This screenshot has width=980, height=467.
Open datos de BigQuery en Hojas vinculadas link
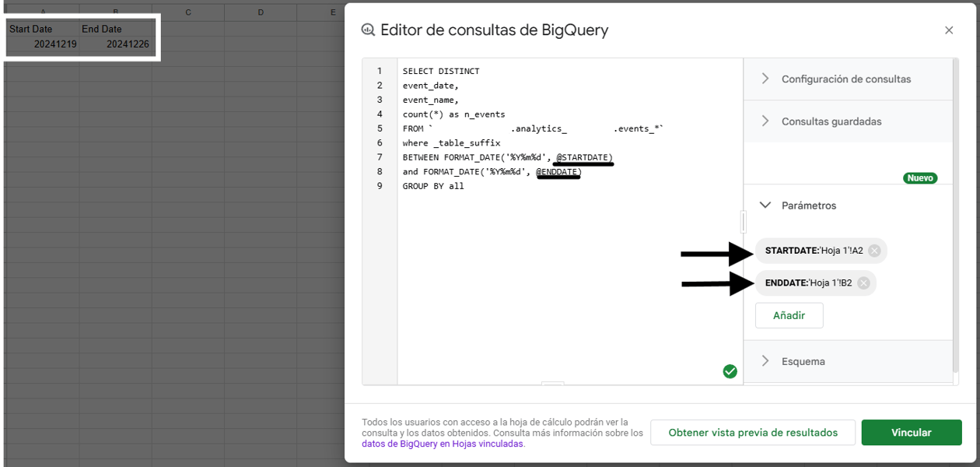pyautogui.click(x=443, y=444)
